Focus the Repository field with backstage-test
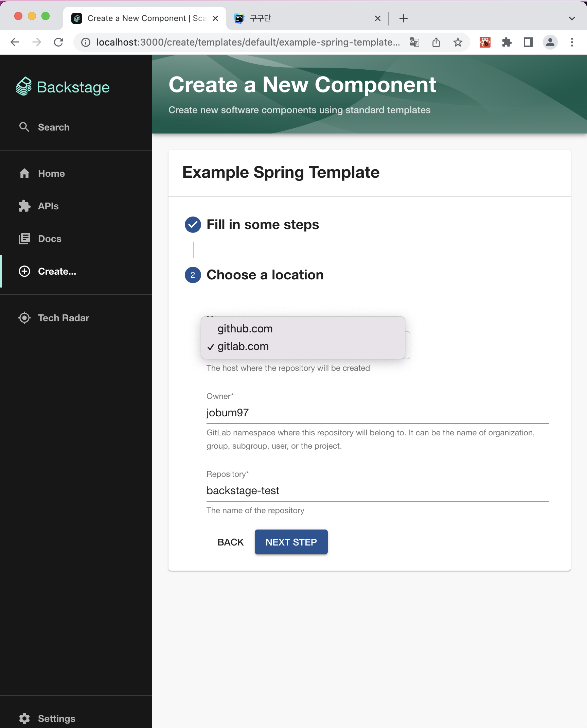587x728 pixels. point(378,490)
